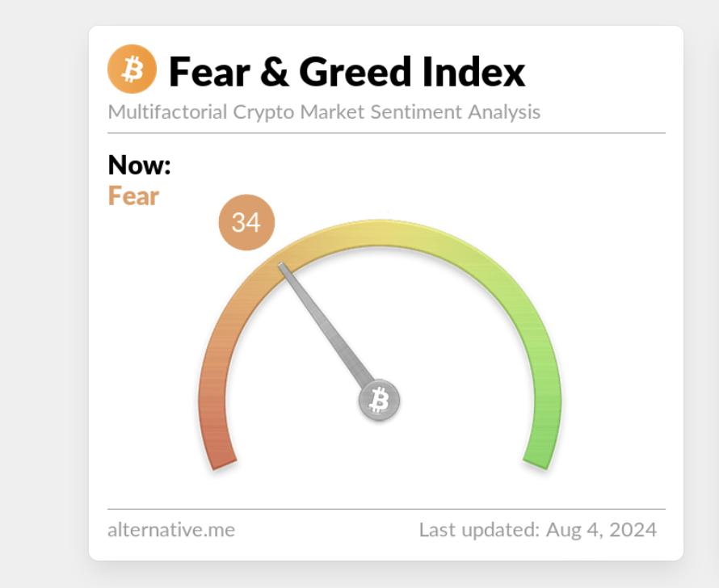Image resolution: width=719 pixels, height=588 pixels.
Task: Click the Now: label
Action: (x=140, y=165)
